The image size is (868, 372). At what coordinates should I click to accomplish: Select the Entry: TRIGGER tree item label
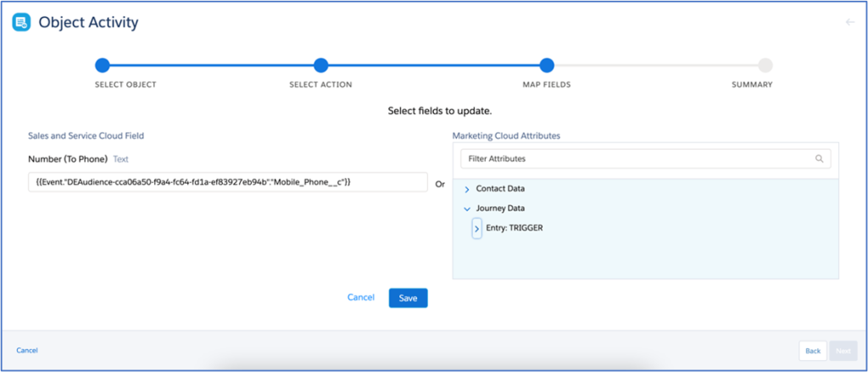coord(515,228)
